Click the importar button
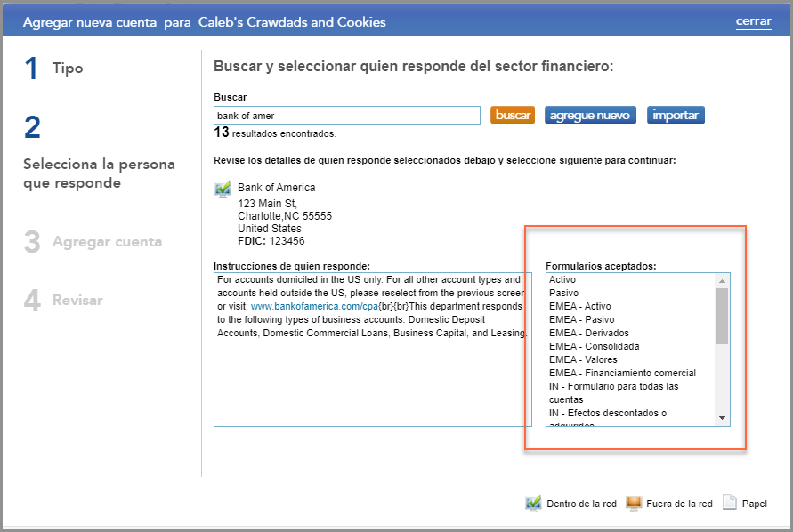This screenshot has width=793, height=532. 675,114
